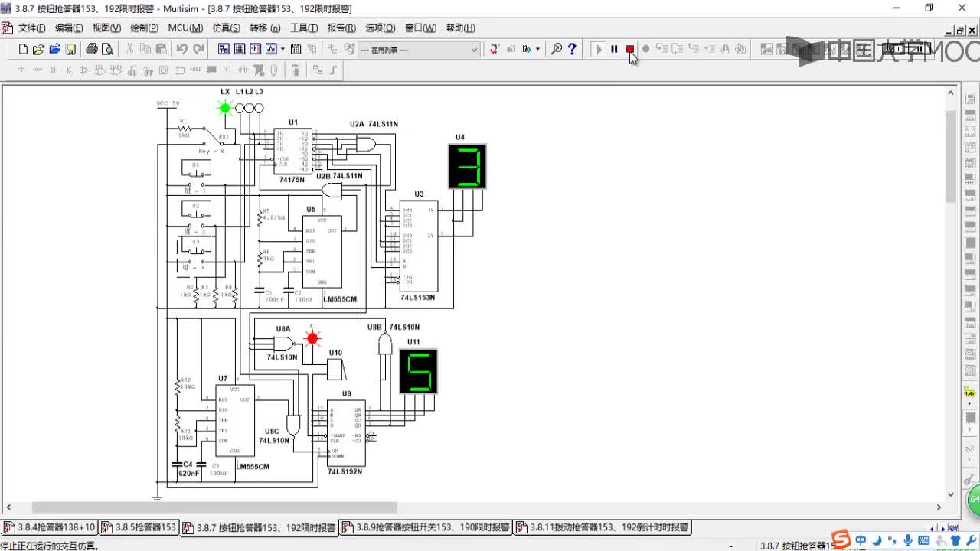
Task: Select 3.8.7 按钮抢答器153、192限时报警 tab
Action: click(x=260, y=527)
